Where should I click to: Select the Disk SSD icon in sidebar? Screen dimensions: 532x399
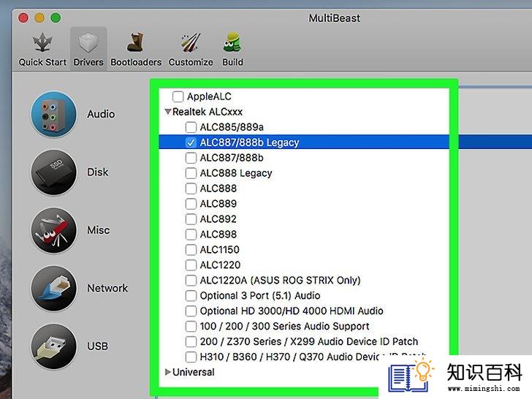53,172
